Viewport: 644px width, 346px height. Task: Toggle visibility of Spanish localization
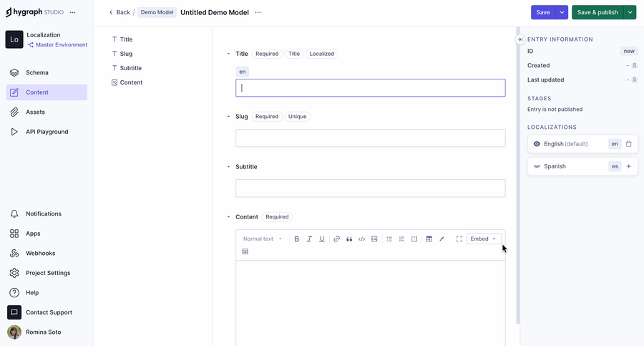click(537, 166)
